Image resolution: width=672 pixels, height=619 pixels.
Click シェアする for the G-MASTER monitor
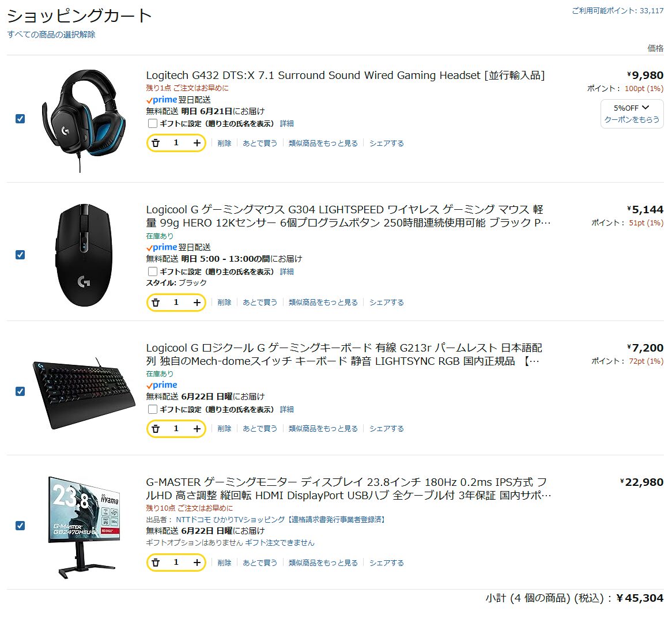(x=387, y=563)
